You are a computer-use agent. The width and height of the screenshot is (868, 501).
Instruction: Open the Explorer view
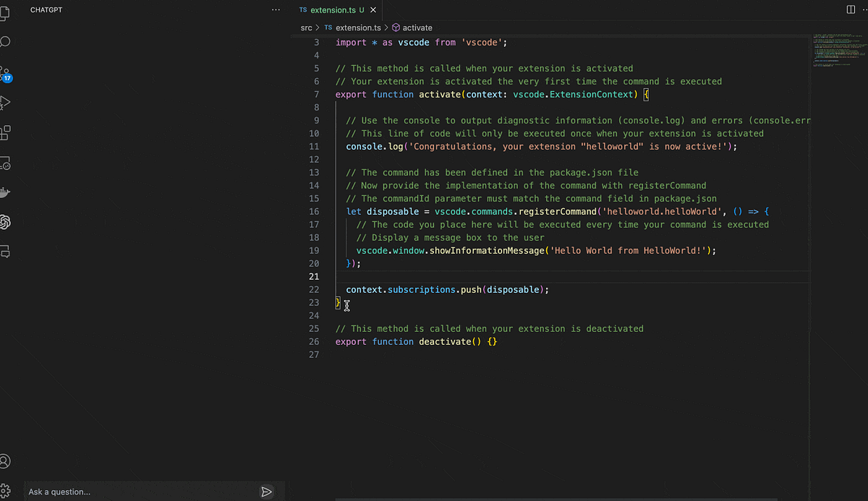coord(7,13)
